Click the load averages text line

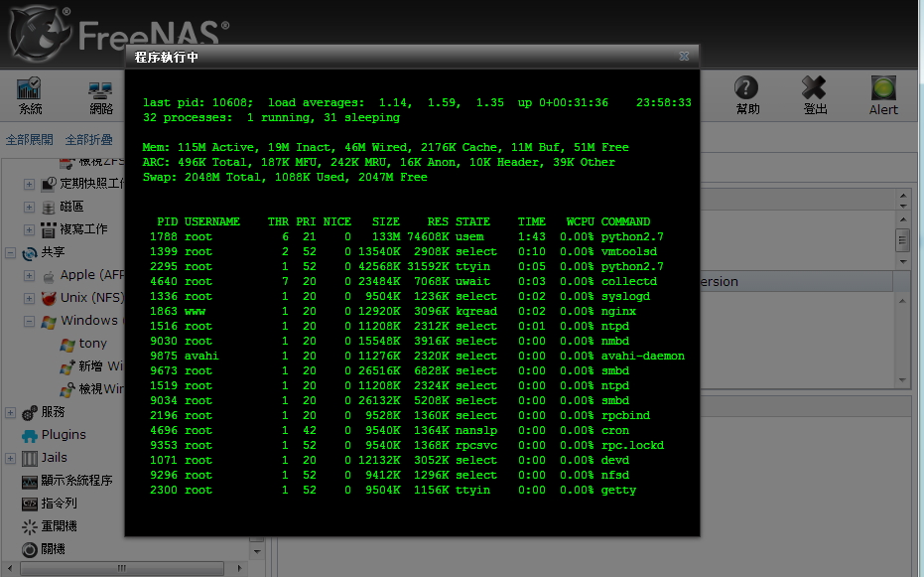417,102
